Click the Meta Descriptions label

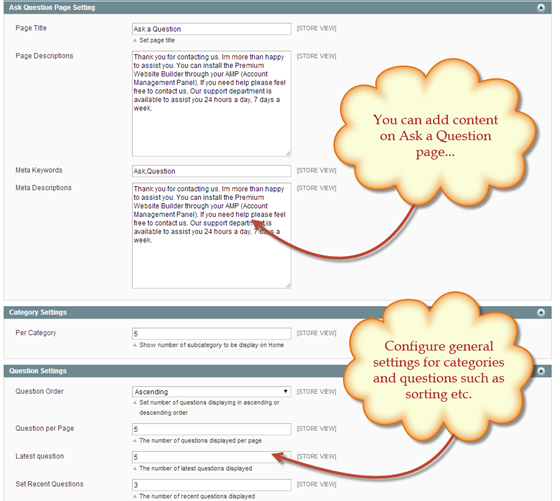44,188
